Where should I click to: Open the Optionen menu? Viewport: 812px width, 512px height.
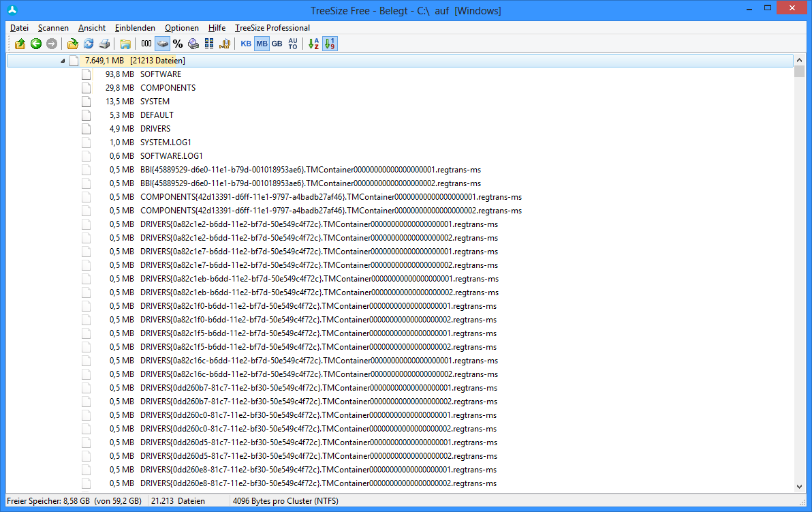tap(182, 28)
